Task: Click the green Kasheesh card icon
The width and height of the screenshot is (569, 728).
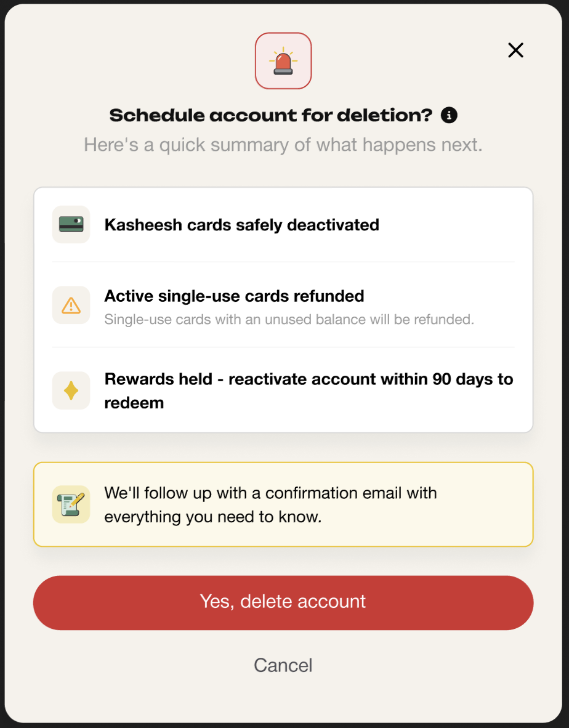Action: point(71,225)
